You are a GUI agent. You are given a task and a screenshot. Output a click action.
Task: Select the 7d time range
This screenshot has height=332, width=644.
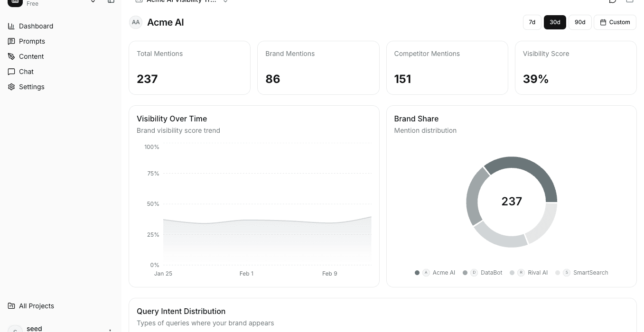(x=532, y=22)
